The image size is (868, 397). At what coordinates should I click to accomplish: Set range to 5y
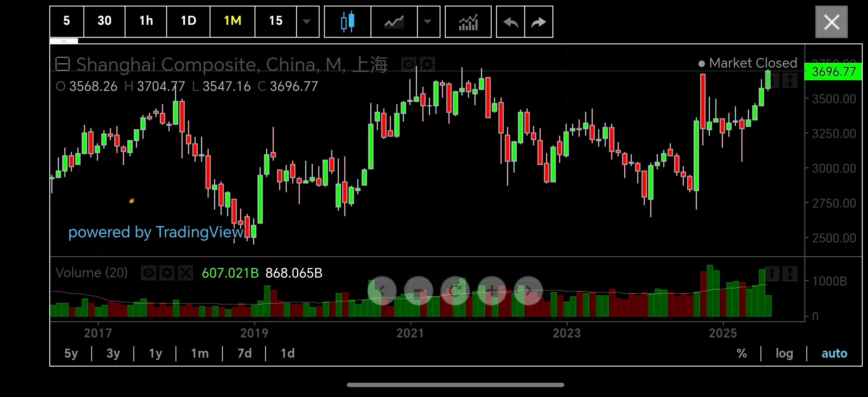[71, 353]
